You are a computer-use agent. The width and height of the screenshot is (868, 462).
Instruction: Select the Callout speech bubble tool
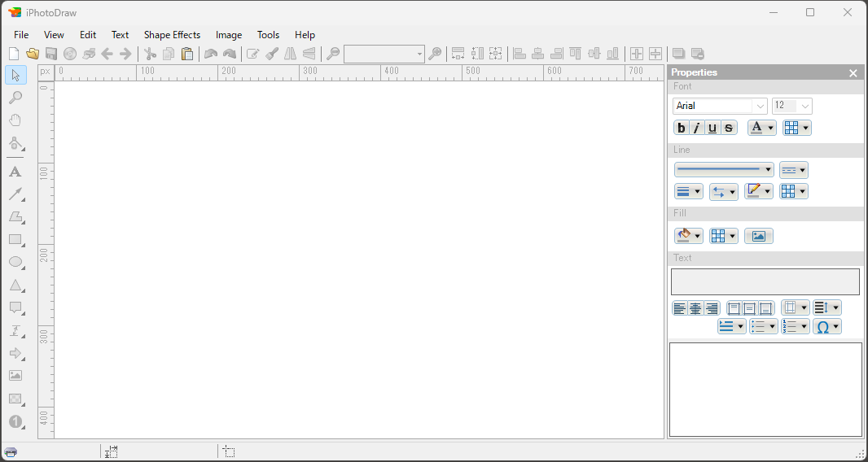(15, 308)
